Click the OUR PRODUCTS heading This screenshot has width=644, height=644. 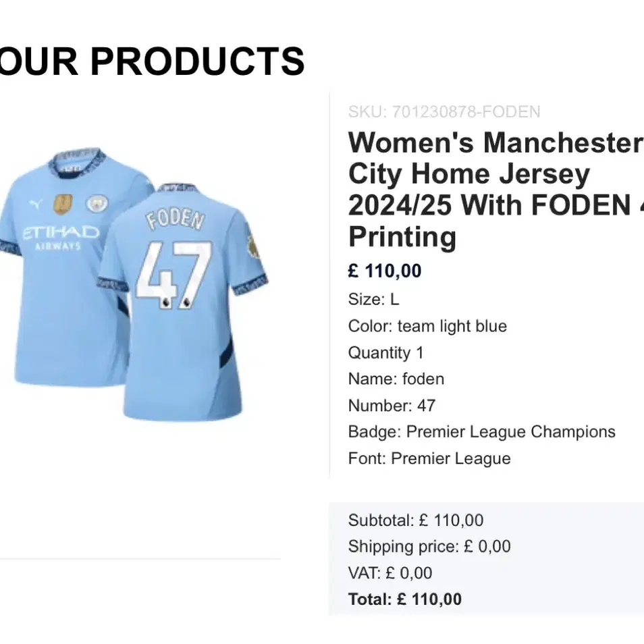152,61
